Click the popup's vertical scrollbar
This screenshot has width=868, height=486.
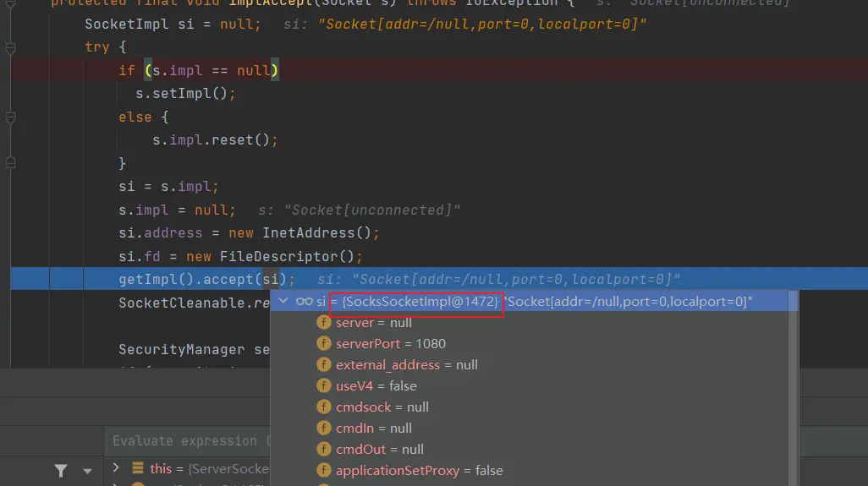tap(794, 387)
